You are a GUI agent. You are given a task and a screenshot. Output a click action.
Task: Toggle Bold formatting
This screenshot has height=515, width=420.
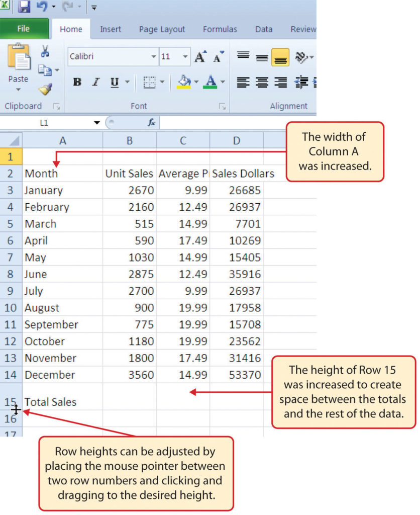(x=77, y=82)
